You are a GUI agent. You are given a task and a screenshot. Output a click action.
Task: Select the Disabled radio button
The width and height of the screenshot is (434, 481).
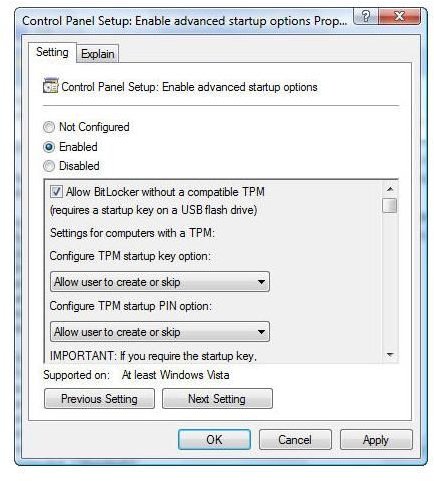click(x=49, y=166)
